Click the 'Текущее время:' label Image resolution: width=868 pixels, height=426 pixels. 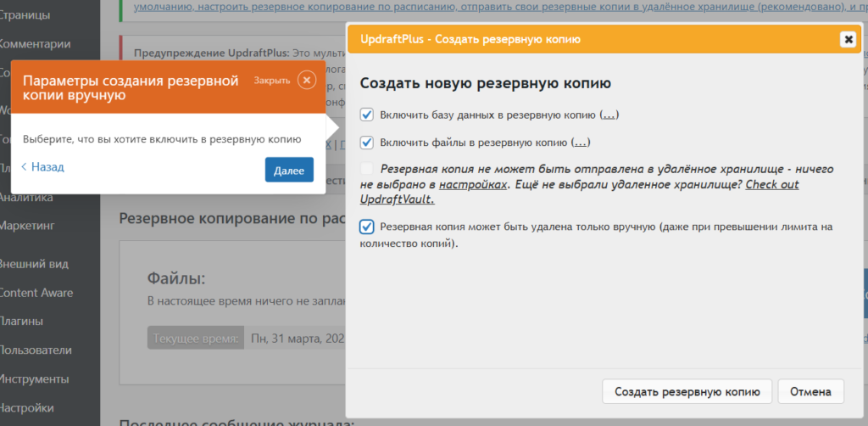tap(196, 338)
